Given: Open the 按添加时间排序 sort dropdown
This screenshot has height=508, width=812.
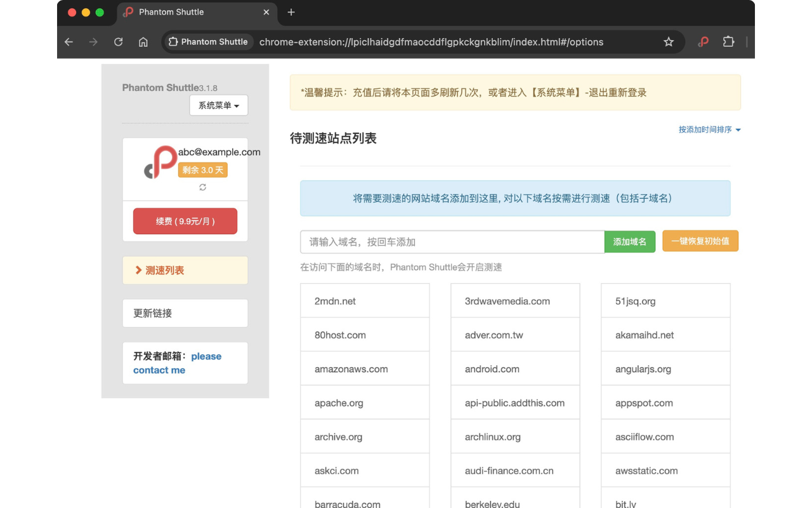Looking at the screenshot, I should tap(709, 130).
